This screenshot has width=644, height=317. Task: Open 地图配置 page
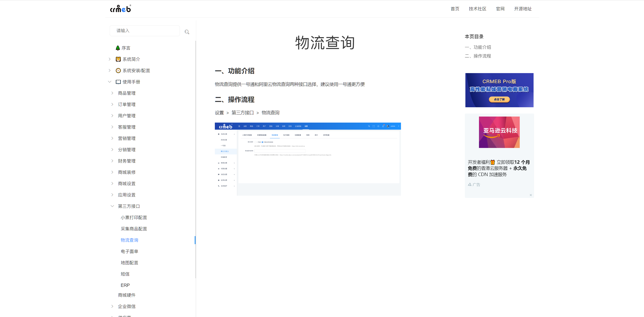pyautogui.click(x=129, y=263)
